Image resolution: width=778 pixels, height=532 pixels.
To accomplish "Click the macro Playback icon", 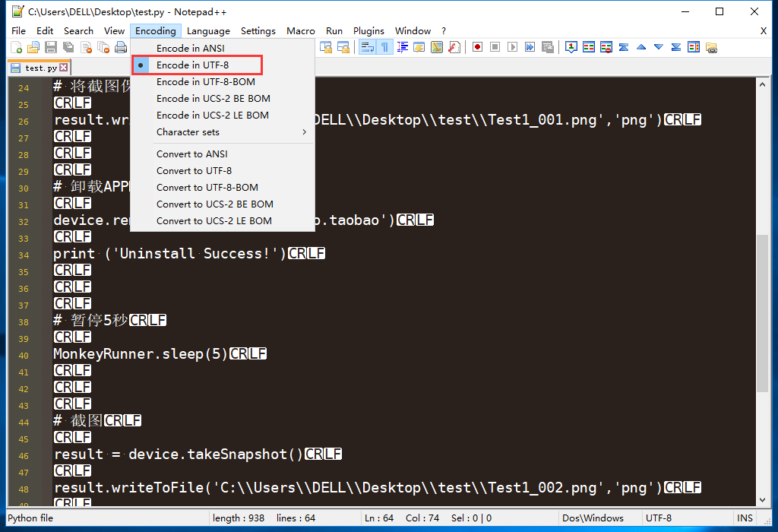I will 513,48.
